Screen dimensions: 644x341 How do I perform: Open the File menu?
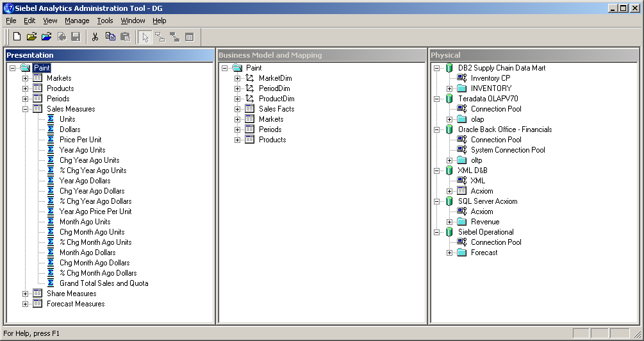(x=11, y=21)
